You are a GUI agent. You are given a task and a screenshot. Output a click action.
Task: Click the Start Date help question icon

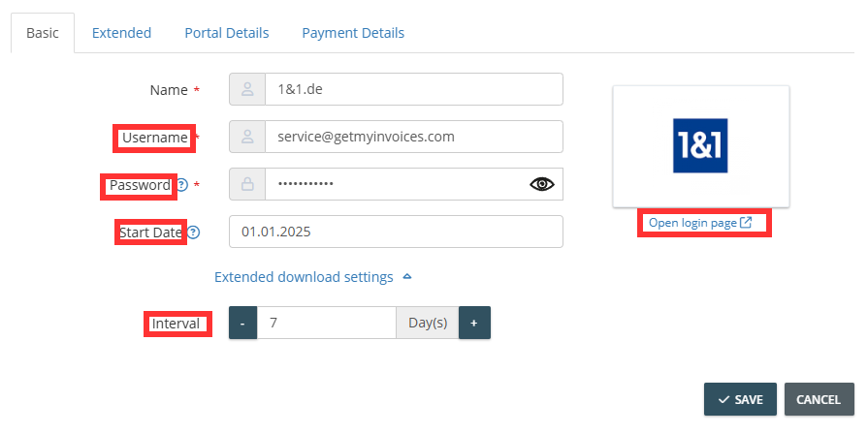pos(193,232)
